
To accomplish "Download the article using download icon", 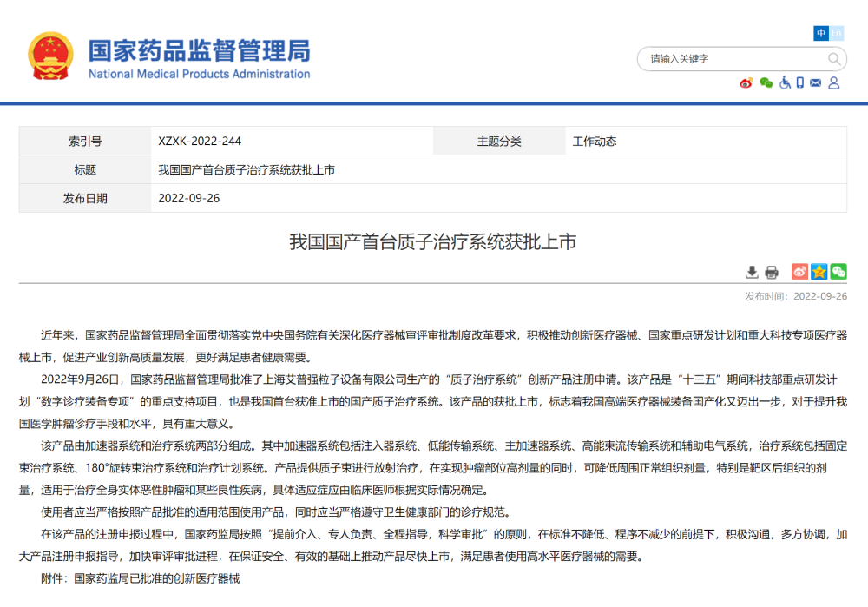I will [752, 272].
